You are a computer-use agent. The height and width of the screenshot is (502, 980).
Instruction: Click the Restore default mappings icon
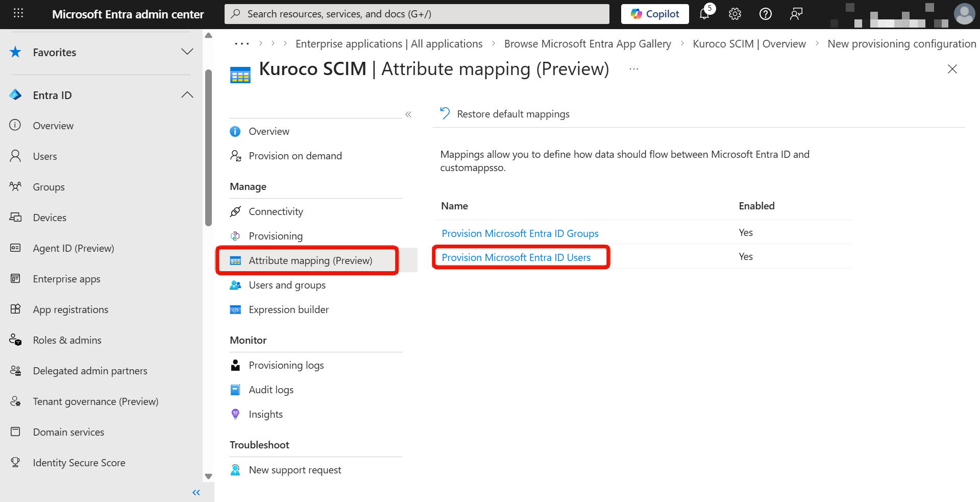click(x=445, y=113)
